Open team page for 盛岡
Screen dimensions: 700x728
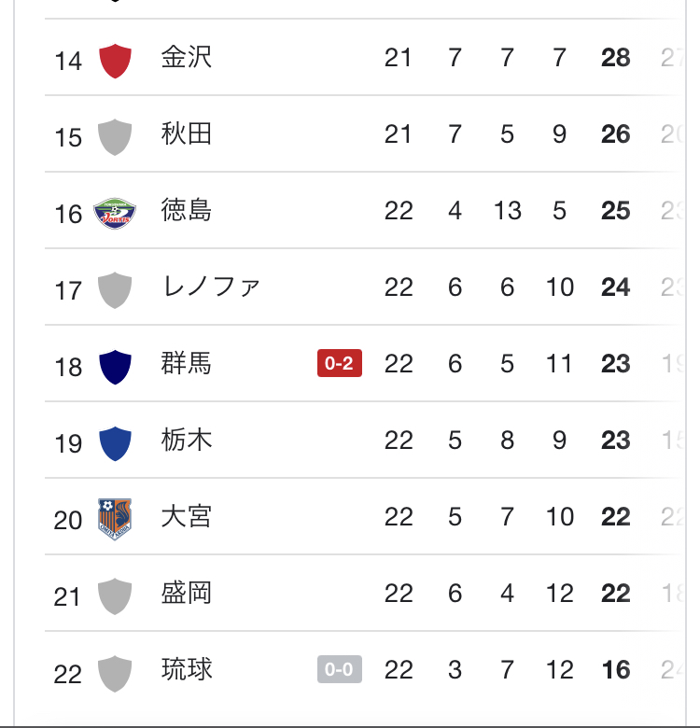(x=187, y=594)
